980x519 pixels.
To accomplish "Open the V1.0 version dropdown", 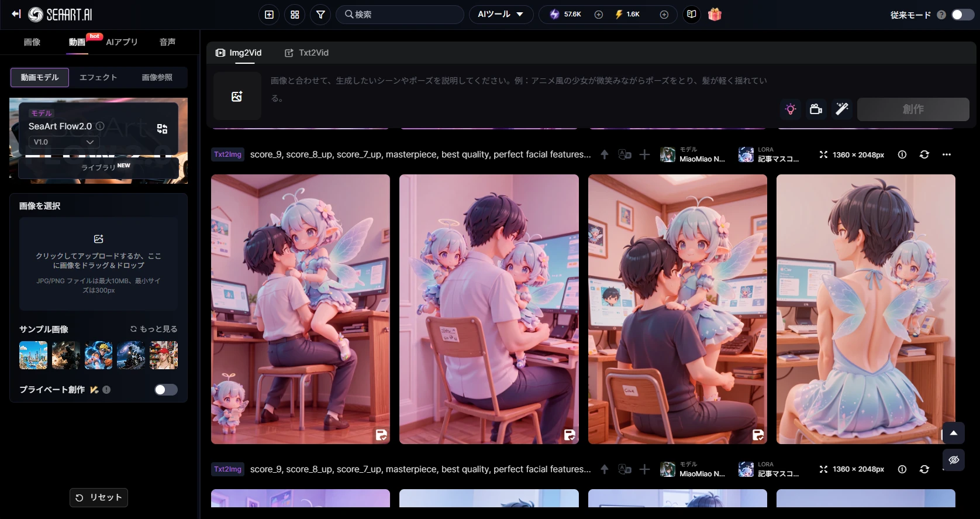I will (x=64, y=142).
